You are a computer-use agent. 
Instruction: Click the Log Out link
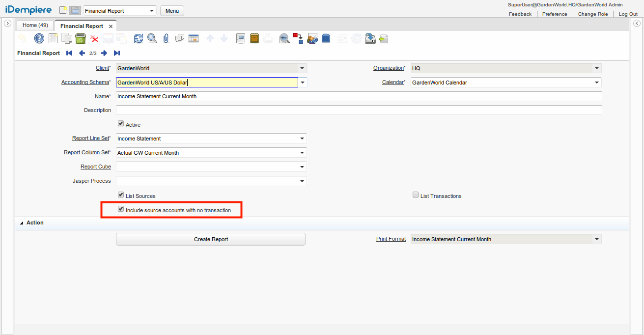tap(628, 14)
